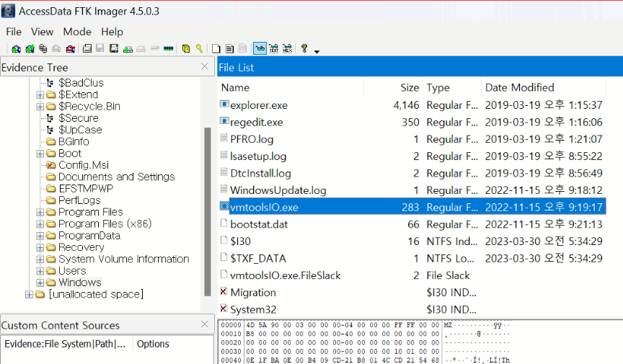The height and width of the screenshot is (364, 623).
Task: Expand the Program Files (x86) node
Action: point(40,224)
